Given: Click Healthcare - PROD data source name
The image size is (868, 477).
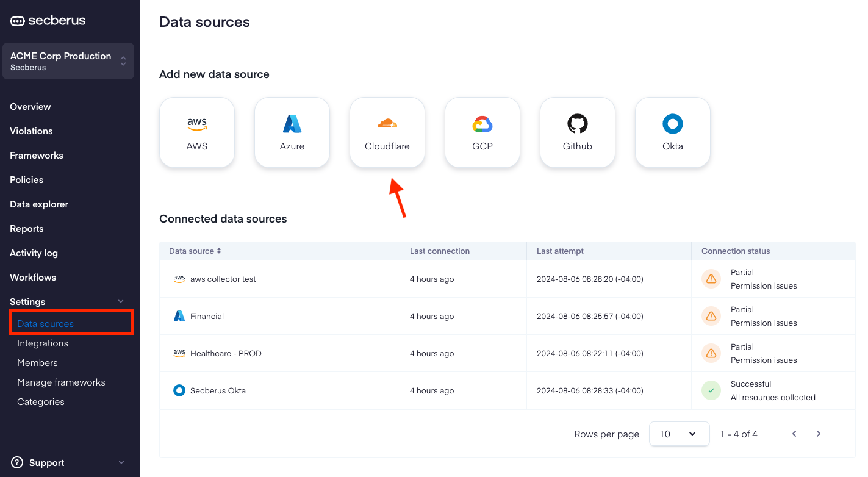Looking at the screenshot, I should pyautogui.click(x=226, y=353).
